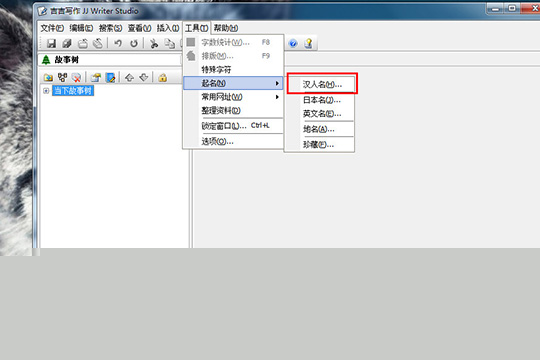Expand the 当下故事树 tree node
The width and height of the screenshot is (540, 360).
(46, 91)
